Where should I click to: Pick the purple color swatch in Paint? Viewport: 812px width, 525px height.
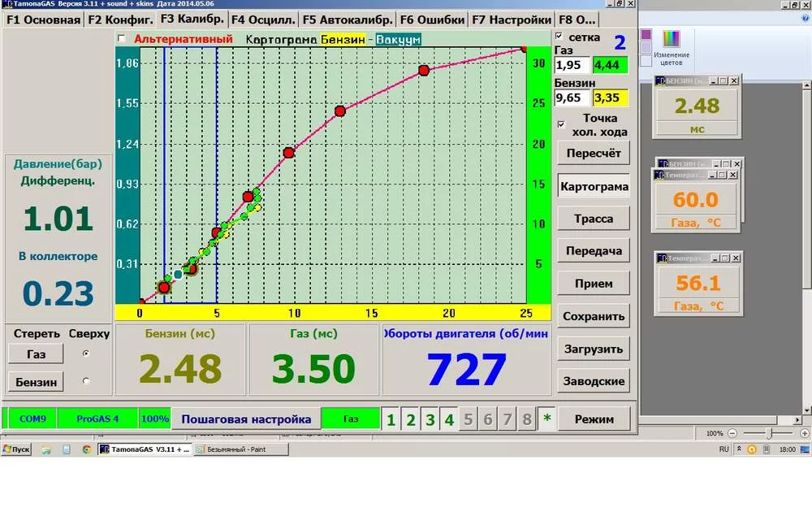646,35
